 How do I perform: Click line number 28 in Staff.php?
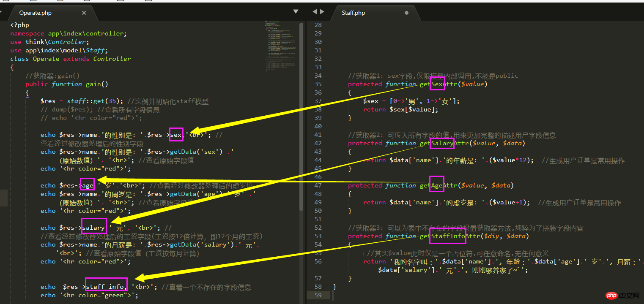(x=318, y=25)
